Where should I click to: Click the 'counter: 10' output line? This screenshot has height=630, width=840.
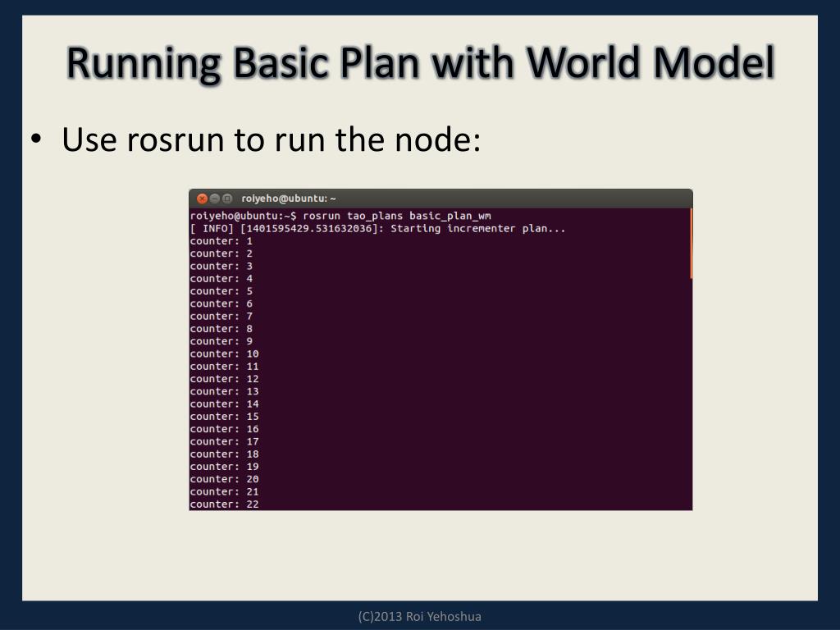coord(225,354)
